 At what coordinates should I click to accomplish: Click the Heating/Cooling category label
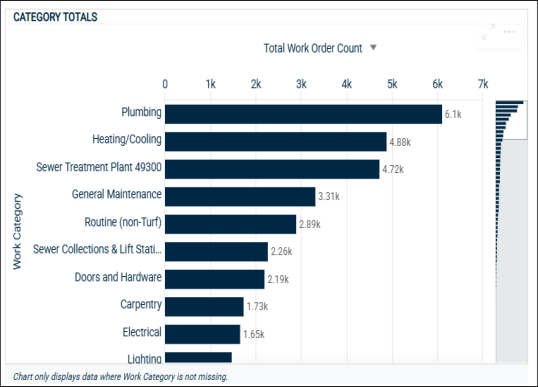coord(127,139)
